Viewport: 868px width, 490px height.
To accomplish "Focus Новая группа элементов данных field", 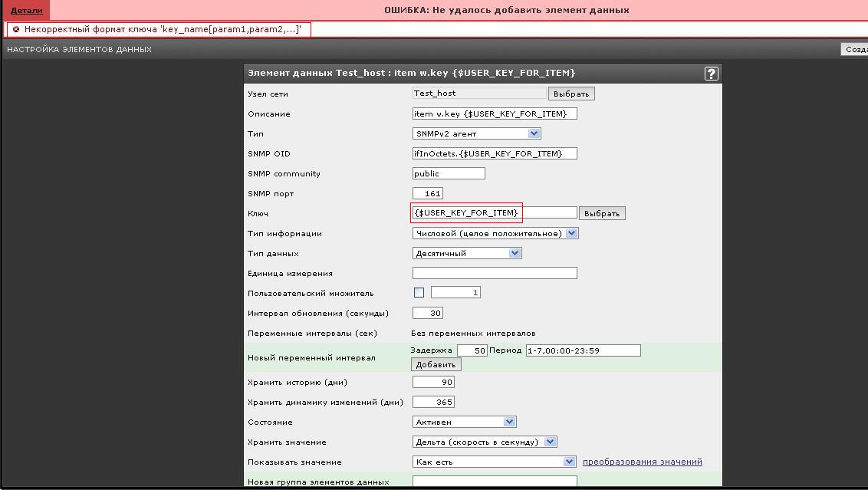I will coord(495,481).
